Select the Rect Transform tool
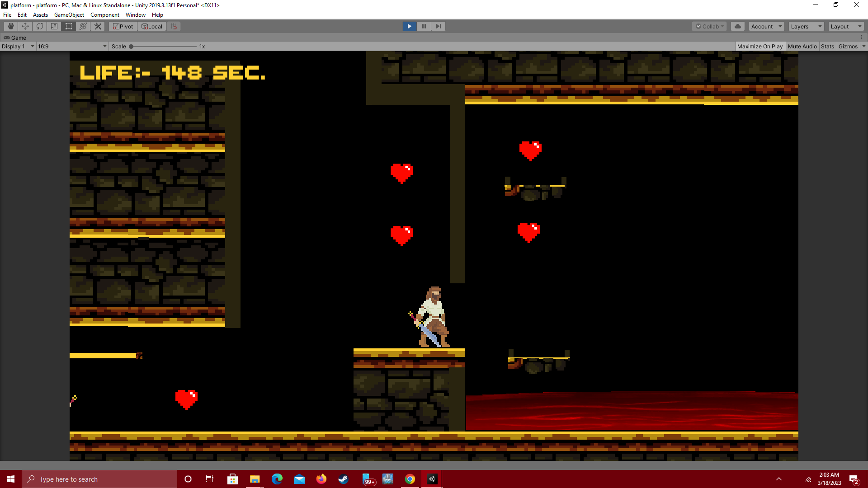Viewport: 868px width, 488px height. [68, 26]
